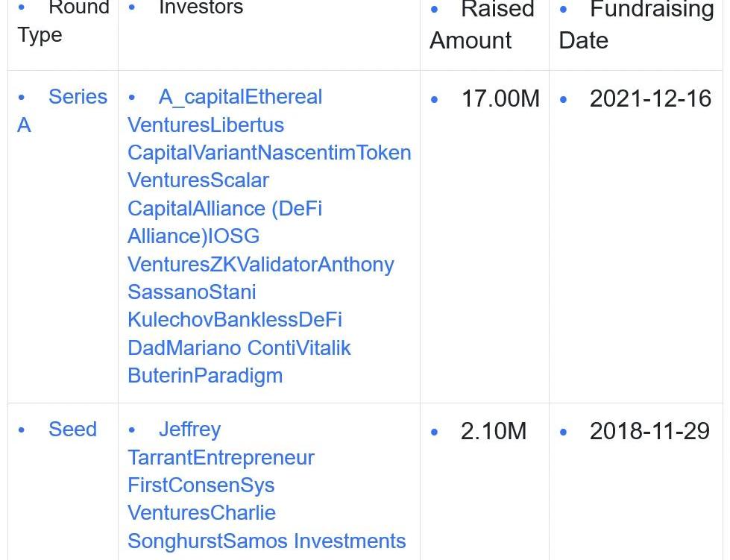The height and width of the screenshot is (560, 730).
Task: Open the VenturesScalar link
Action: 198,180
